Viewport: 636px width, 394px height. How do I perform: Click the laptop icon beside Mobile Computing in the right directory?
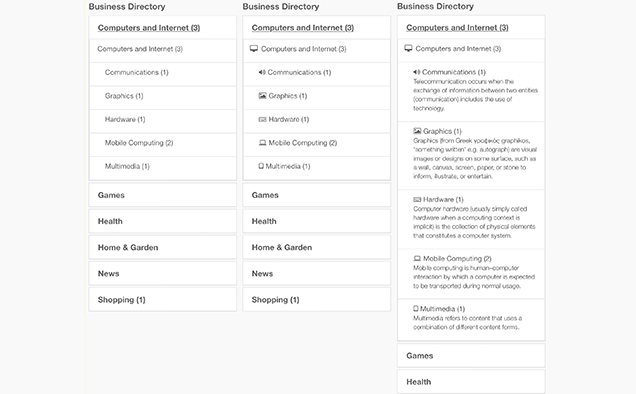(417, 258)
